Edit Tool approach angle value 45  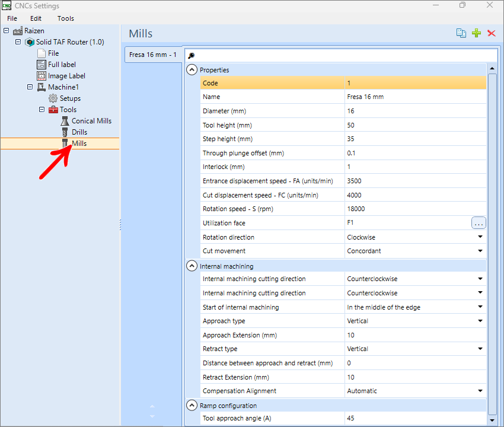coord(415,418)
